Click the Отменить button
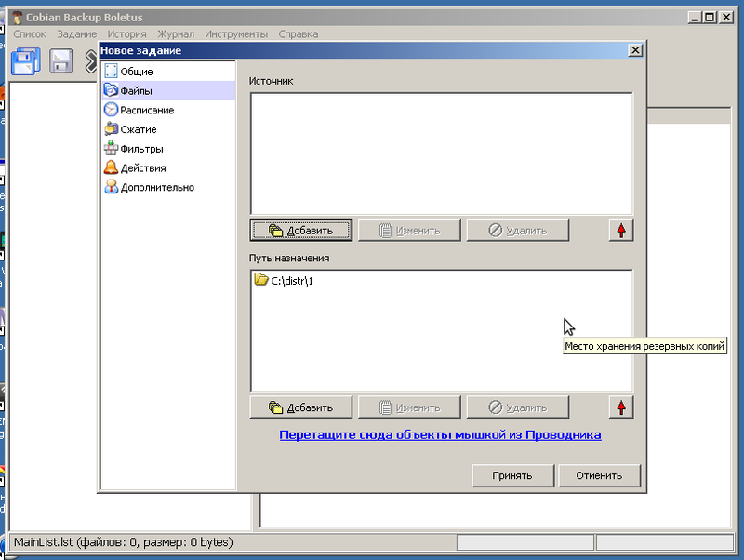Image resolution: width=744 pixels, height=560 pixels. click(x=599, y=475)
